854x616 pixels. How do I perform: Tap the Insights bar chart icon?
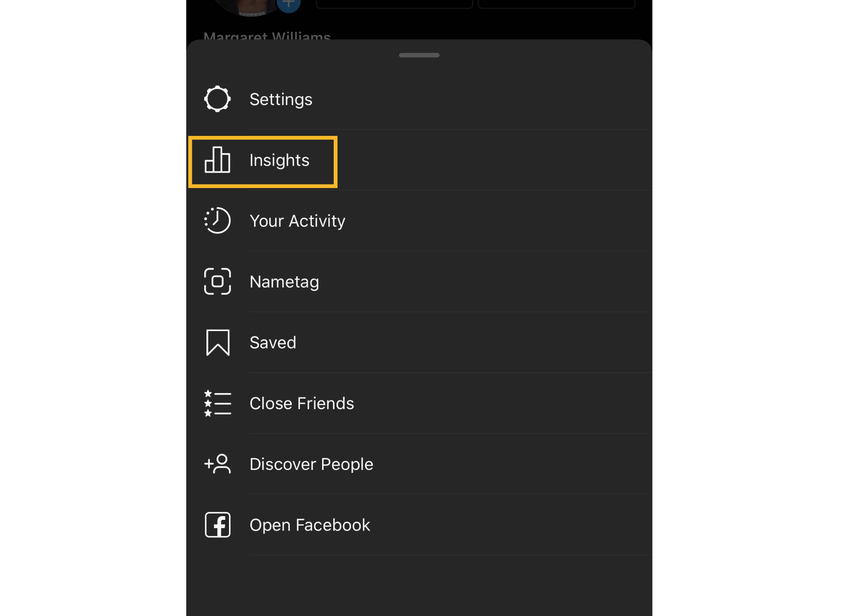pos(217,160)
